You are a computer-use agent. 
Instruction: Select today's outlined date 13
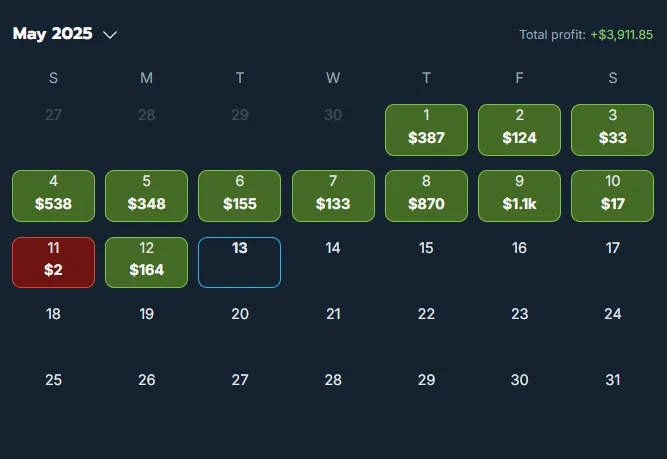pyautogui.click(x=239, y=262)
